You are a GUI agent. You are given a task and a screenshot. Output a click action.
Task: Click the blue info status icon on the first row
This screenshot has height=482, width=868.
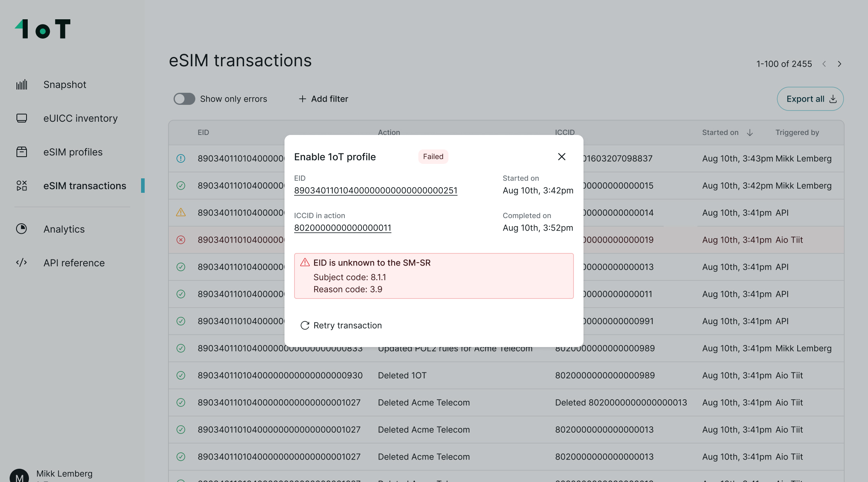click(x=181, y=158)
